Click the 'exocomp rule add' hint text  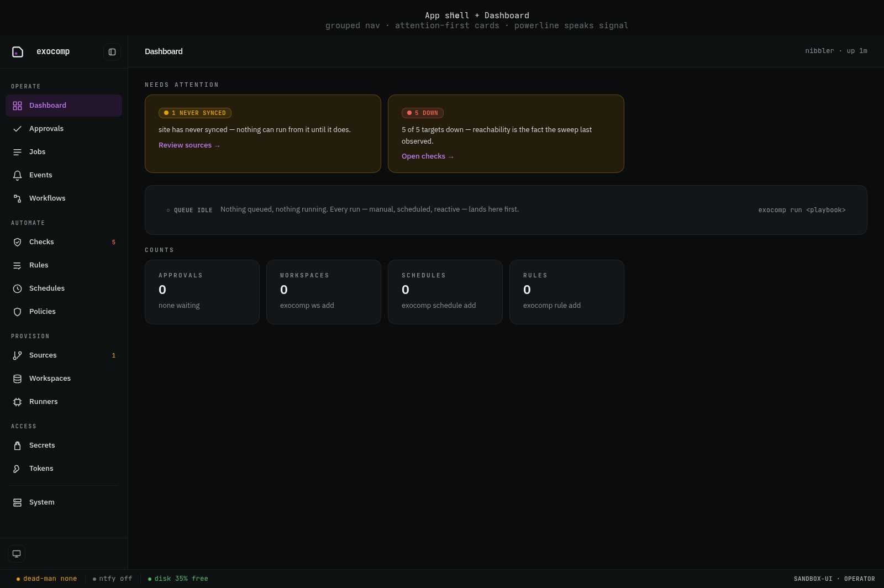pyautogui.click(x=552, y=306)
